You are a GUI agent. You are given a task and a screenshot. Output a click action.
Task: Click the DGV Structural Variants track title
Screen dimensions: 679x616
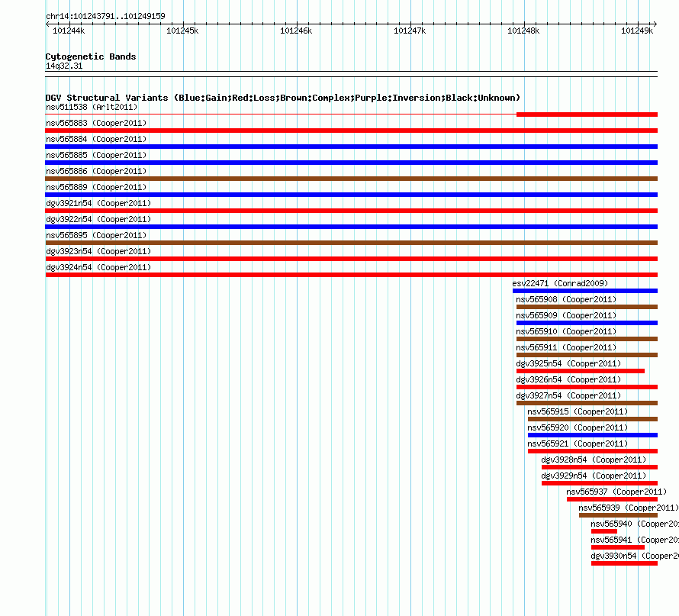282,98
